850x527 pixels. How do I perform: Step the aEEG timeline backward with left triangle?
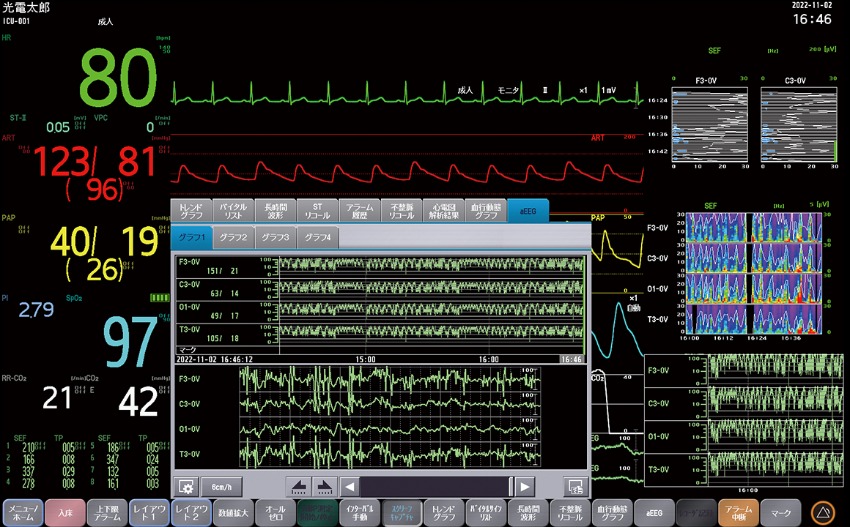coord(350,487)
